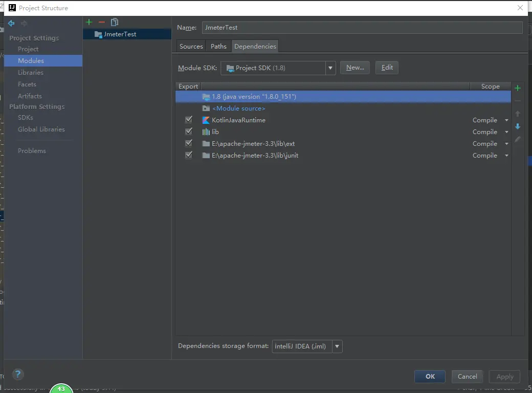Open Project settings section
This screenshot has height=393, width=532.
pos(28,49)
